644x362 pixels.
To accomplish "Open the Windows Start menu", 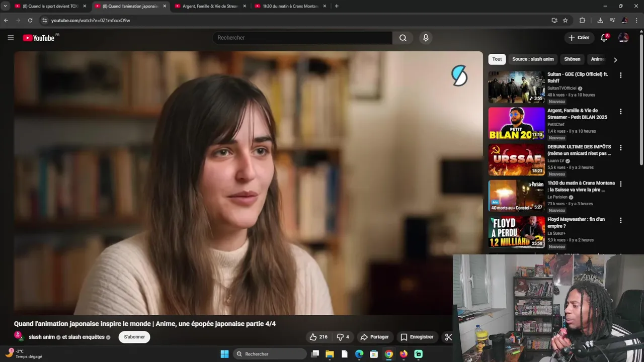I will [224, 354].
